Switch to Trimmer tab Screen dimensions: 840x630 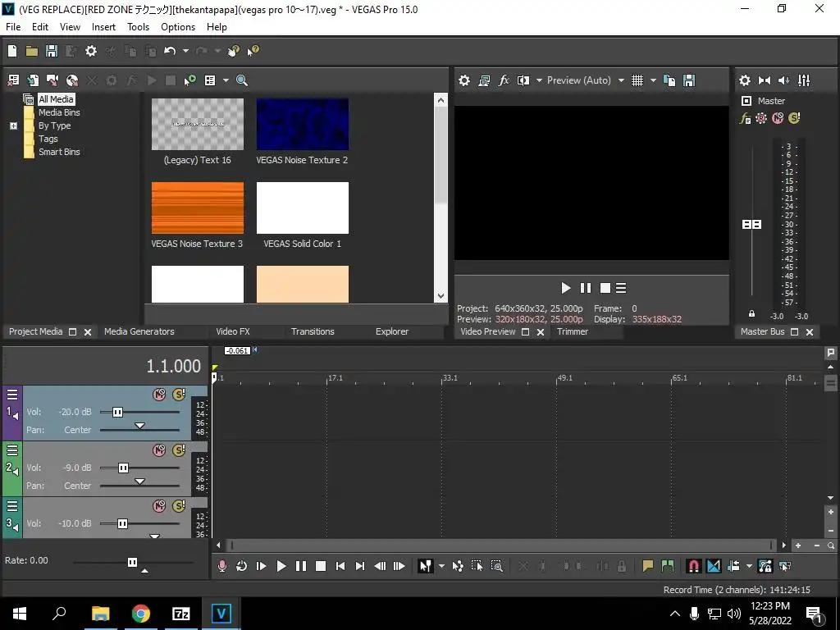pyautogui.click(x=572, y=331)
